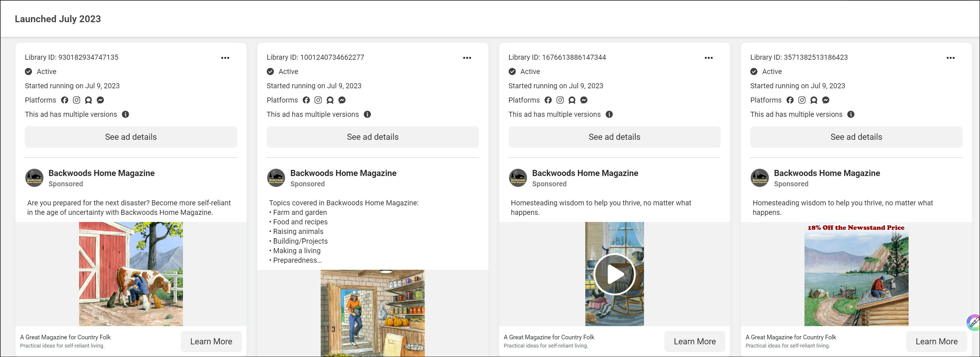The width and height of the screenshot is (980, 357).
Task: Click 'Topics covered in Backwoods Home Magazine:' text
Action: (344, 203)
